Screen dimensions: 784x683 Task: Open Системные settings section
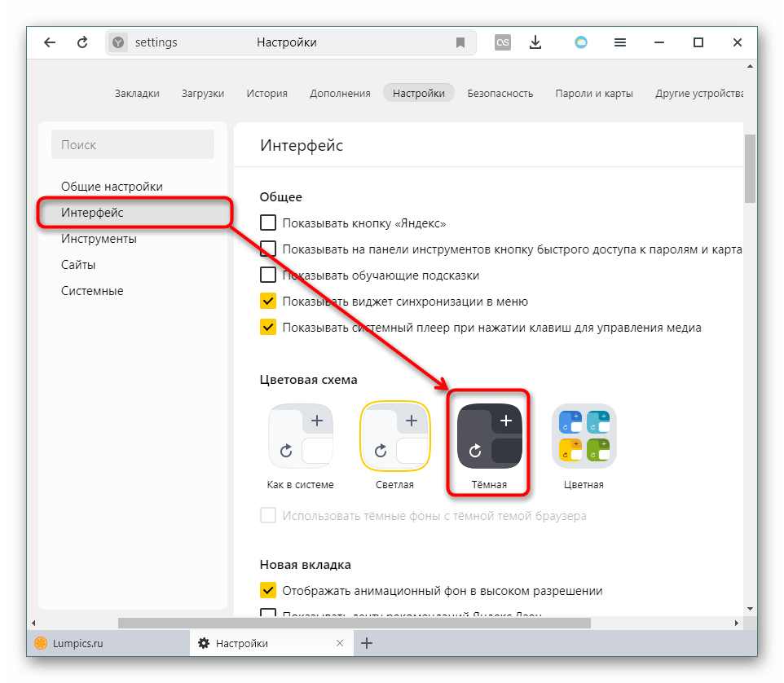pos(92,291)
